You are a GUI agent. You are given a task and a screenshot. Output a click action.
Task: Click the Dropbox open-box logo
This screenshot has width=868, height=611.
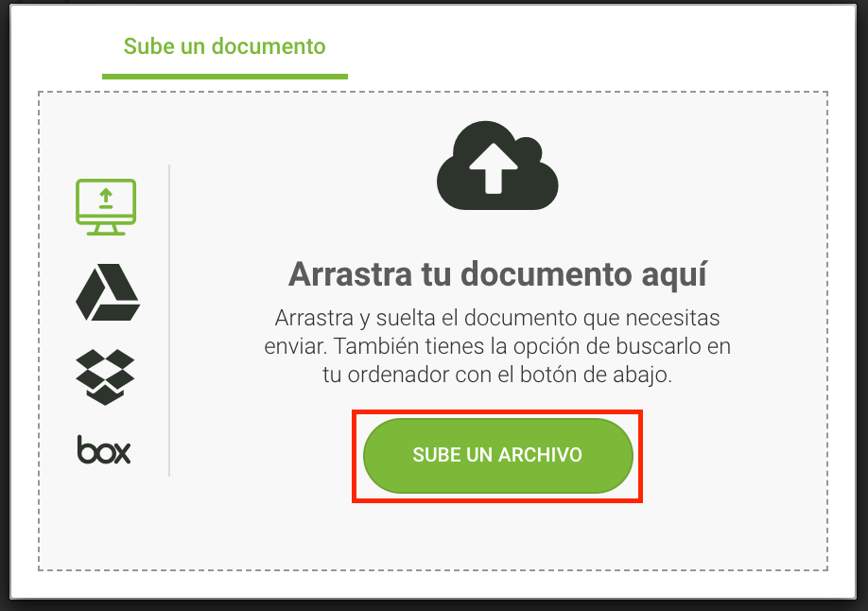[x=105, y=377]
